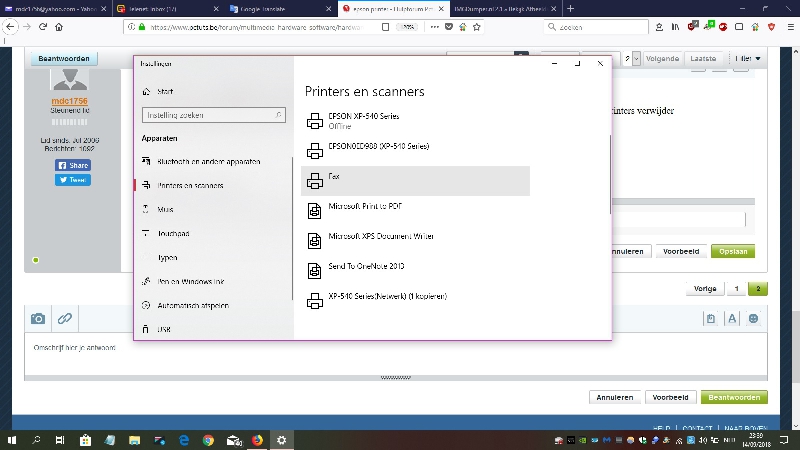Open the emoji smiley icon in editor
Image resolution: width=800 pixels, height=450 pixels.
click(753, 319)
